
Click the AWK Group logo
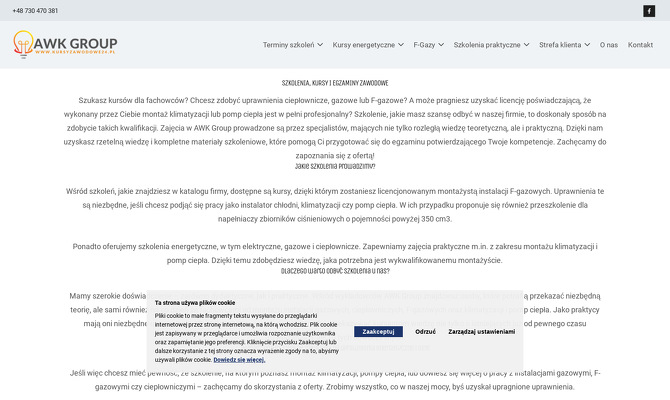coord(65,44)
